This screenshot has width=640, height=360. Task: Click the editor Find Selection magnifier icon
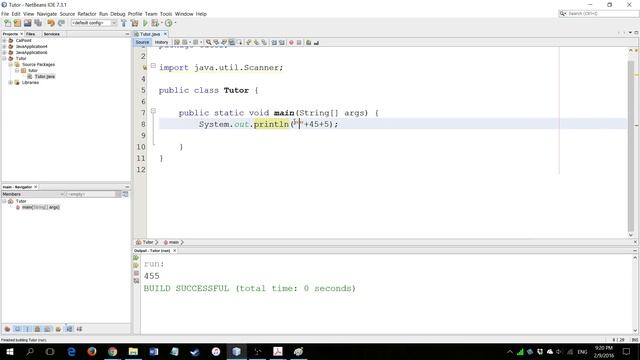coord(209,42)
